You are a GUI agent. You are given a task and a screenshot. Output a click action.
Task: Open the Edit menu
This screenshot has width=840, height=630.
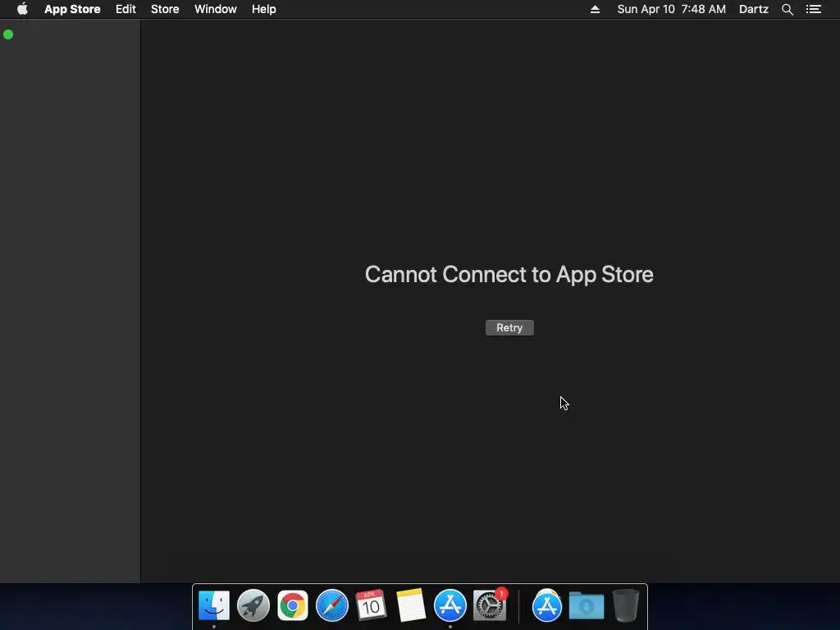126,9
